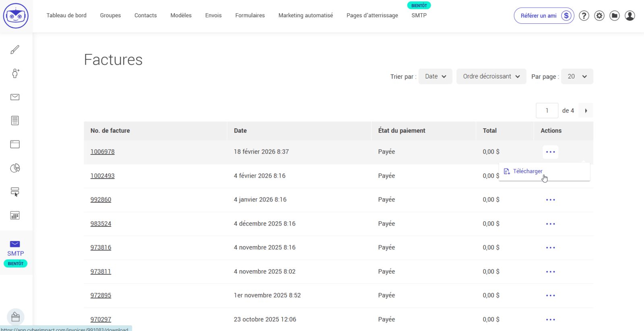Screen dimensions: 644x331
Task: Expand the Date sort dropdown
Action: tap(435, 76)
